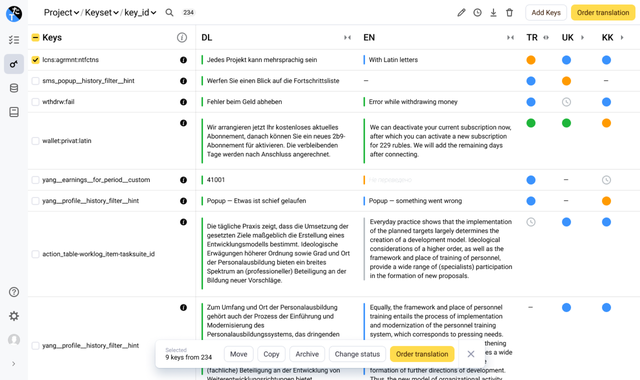The width and height of the screenshot is (640, 380).
Task: Click the Keys column info icon
Action: [182, 38]
